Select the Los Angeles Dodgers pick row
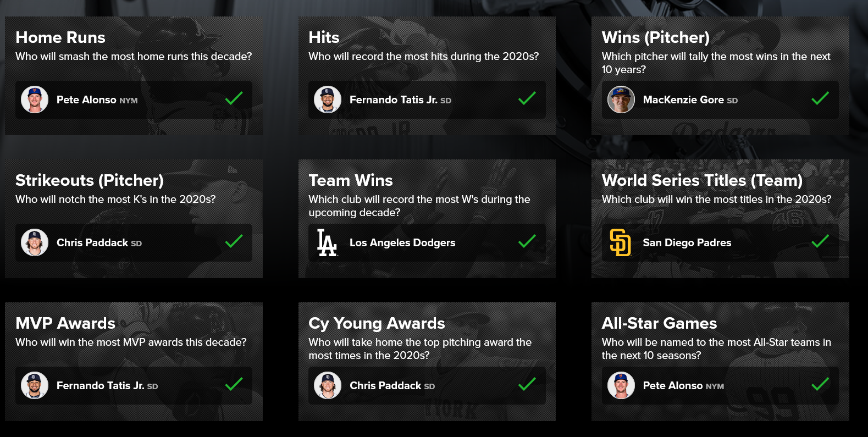 click(x=427, y=242)
